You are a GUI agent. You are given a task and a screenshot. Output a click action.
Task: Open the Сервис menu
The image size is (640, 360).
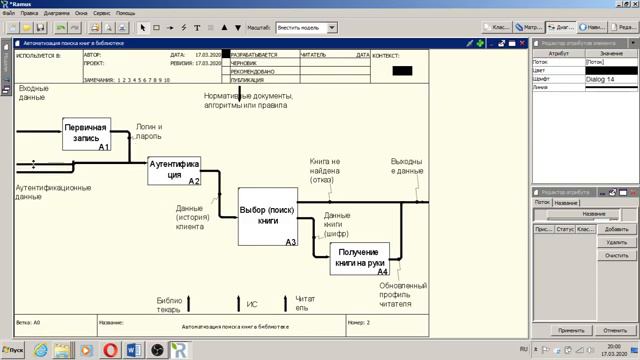click(102, 13)
